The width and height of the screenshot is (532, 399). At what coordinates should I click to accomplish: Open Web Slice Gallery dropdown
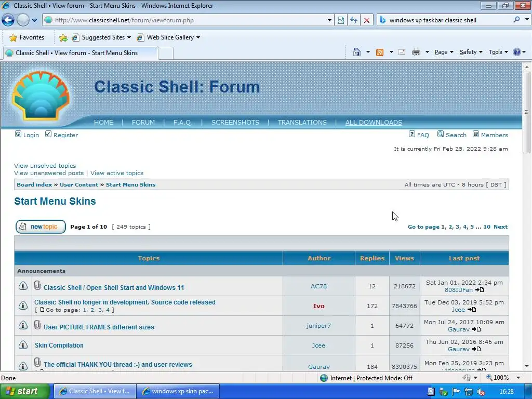[168, 37]
